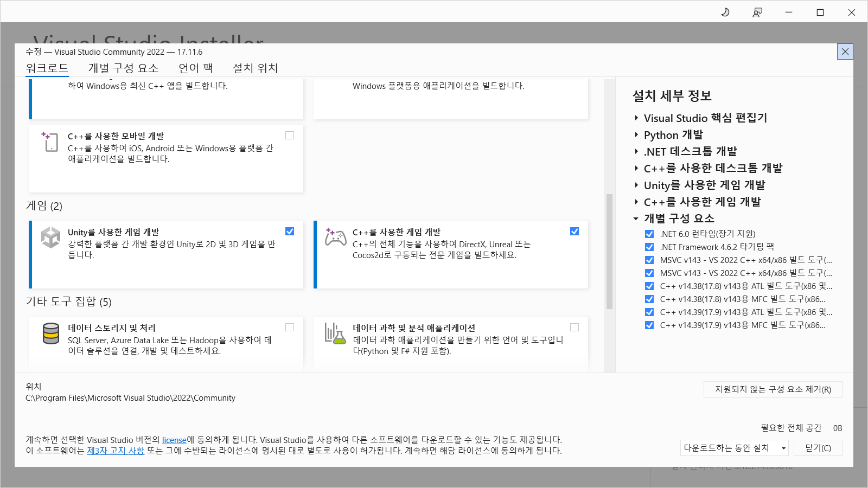
Task: Toggle dark theme moon icon in title bar
Action: point(725,12)
